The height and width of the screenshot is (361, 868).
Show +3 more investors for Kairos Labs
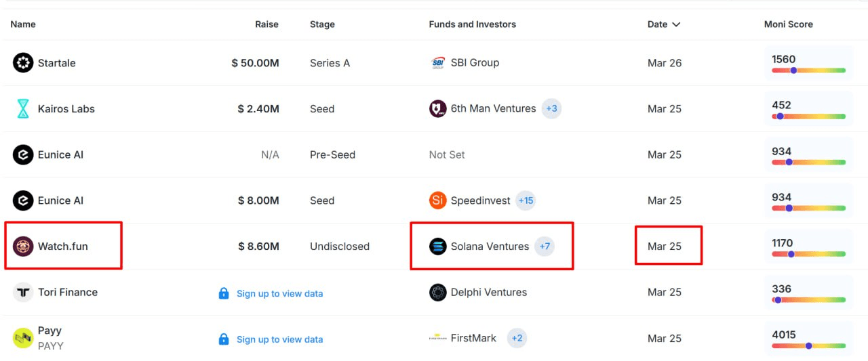click(x=551, y=108)
